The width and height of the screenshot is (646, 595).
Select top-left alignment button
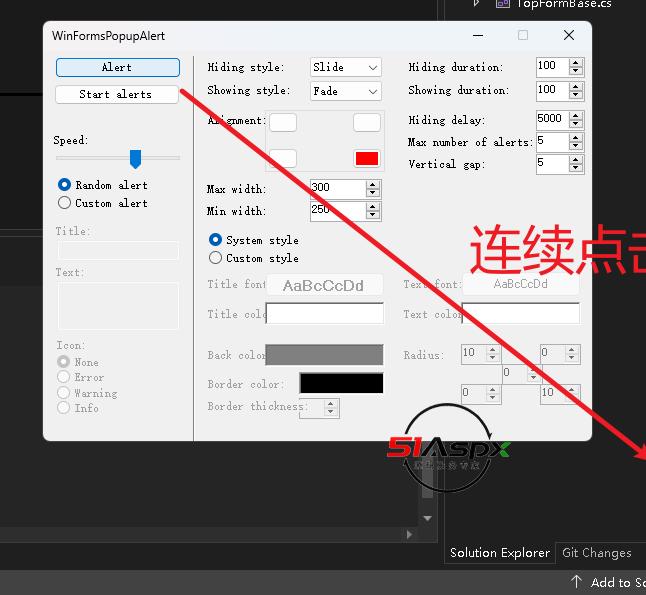pos(283,122)
